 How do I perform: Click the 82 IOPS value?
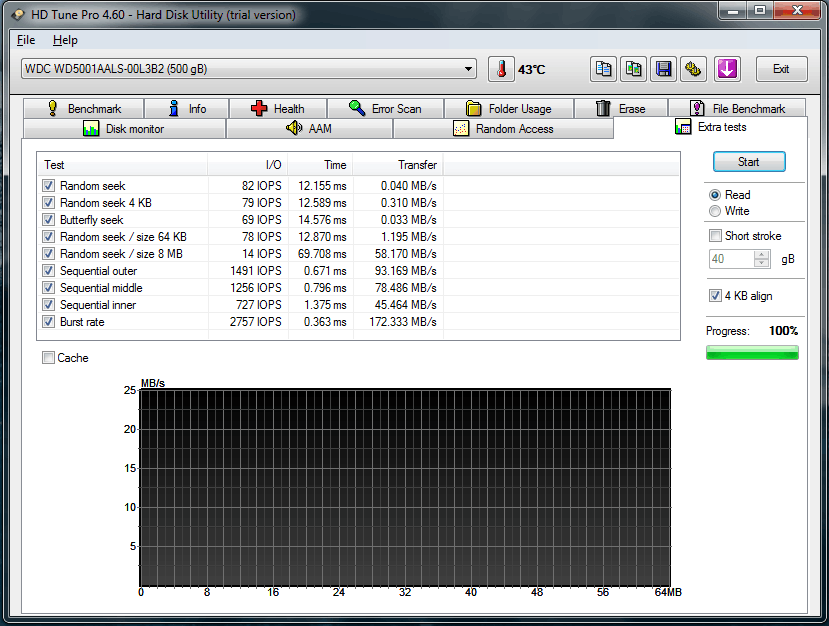[262, 186]
